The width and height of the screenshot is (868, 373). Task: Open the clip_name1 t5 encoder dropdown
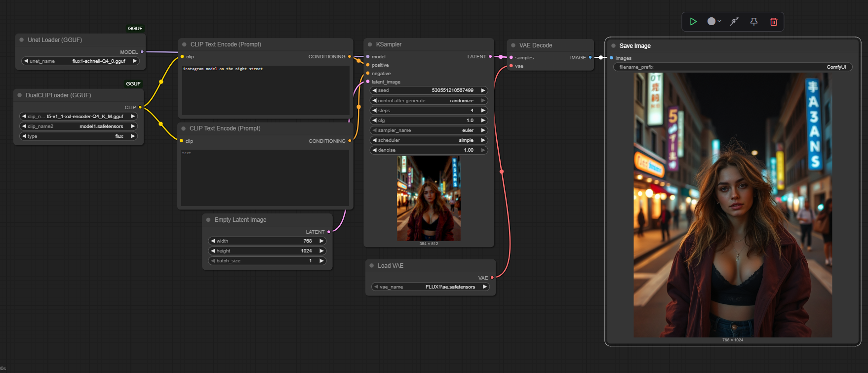coord(79,117)
